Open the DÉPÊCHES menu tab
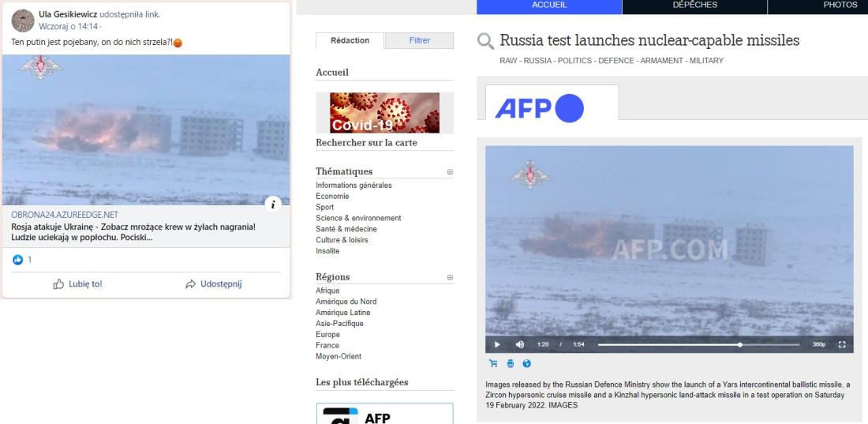The width and height of the screenshot is (868, 424). pyautogui.click(x=694, y=5)
